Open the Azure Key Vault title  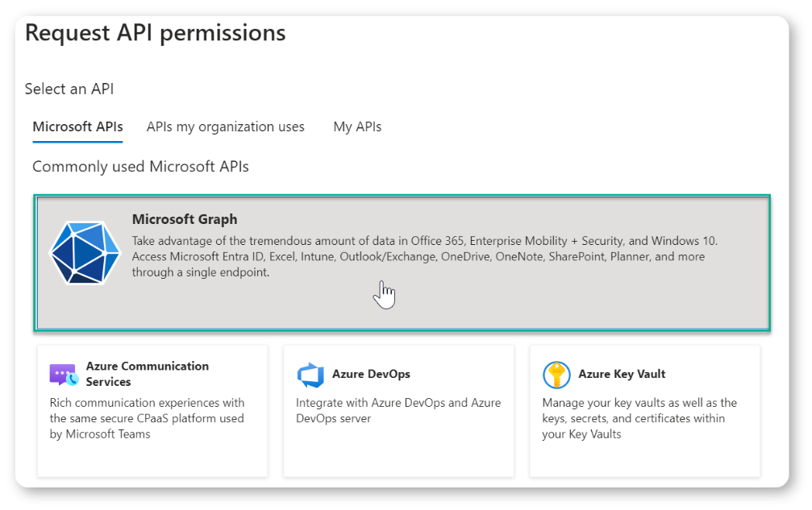(x=622, y=374)
